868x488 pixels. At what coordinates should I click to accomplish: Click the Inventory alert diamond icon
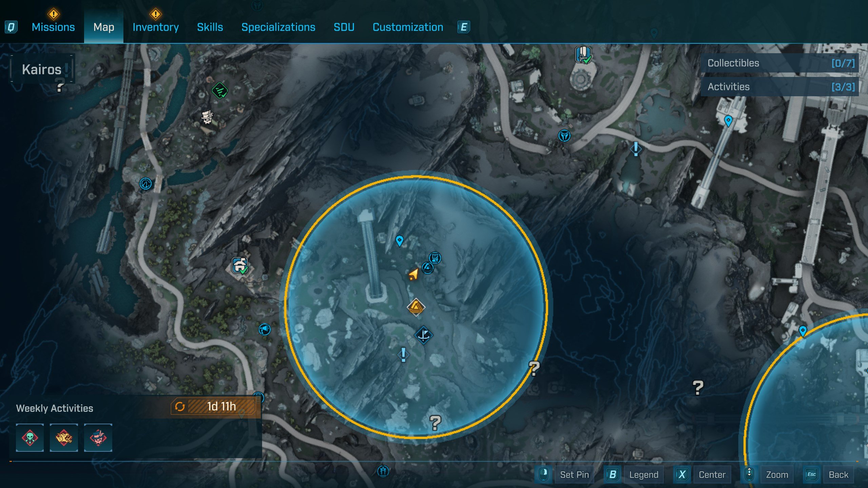(155, 14)
